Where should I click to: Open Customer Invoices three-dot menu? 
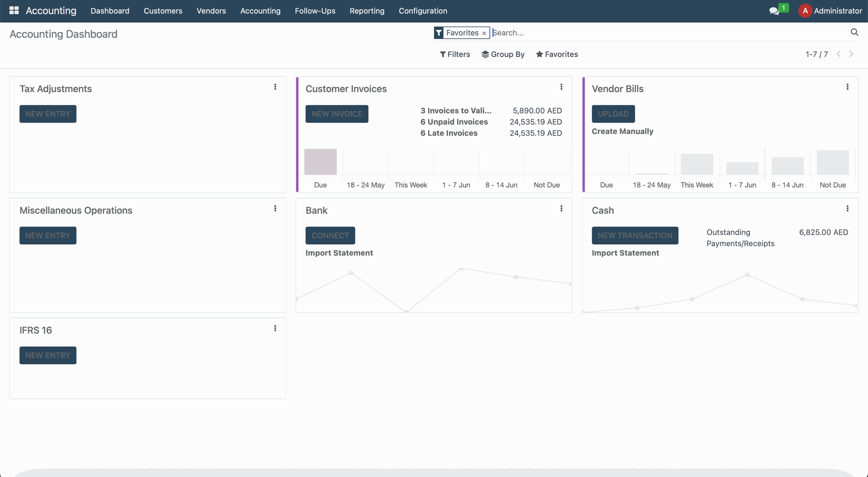(561, 87)
